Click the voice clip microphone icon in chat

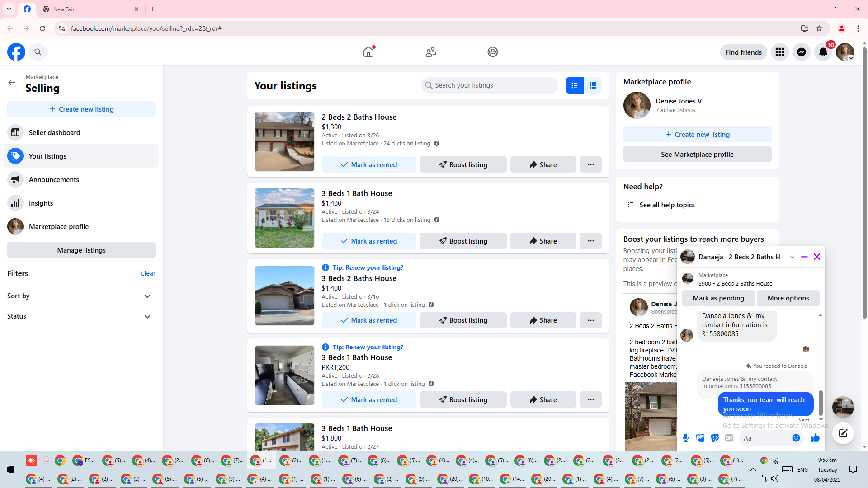coord(686,438)
